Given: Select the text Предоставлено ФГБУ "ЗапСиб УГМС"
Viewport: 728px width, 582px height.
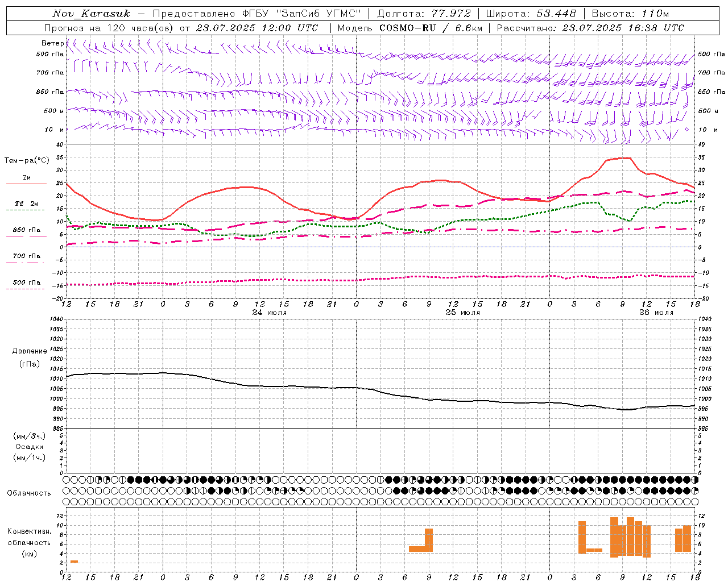Looking at the screenshot, I should (257, 14).
